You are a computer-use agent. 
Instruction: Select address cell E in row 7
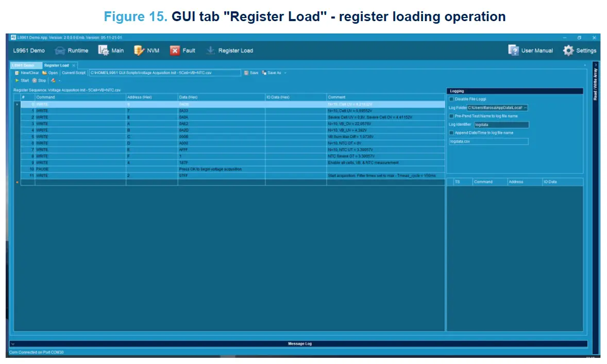pos(151,150)
